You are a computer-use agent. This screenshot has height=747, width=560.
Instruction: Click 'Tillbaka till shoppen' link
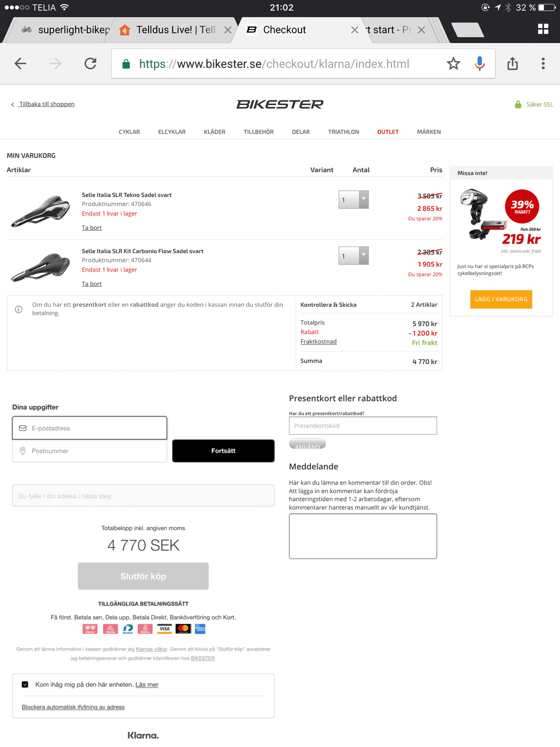pos(47,104)
